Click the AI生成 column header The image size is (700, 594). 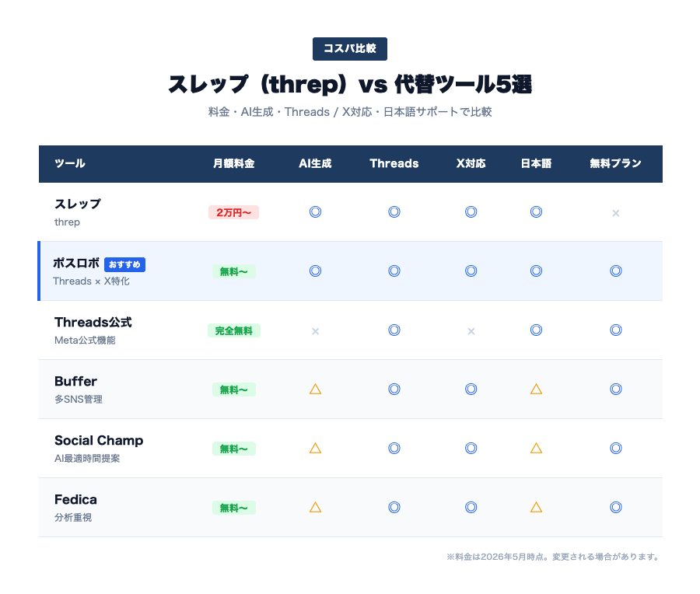tap(315, 163)
